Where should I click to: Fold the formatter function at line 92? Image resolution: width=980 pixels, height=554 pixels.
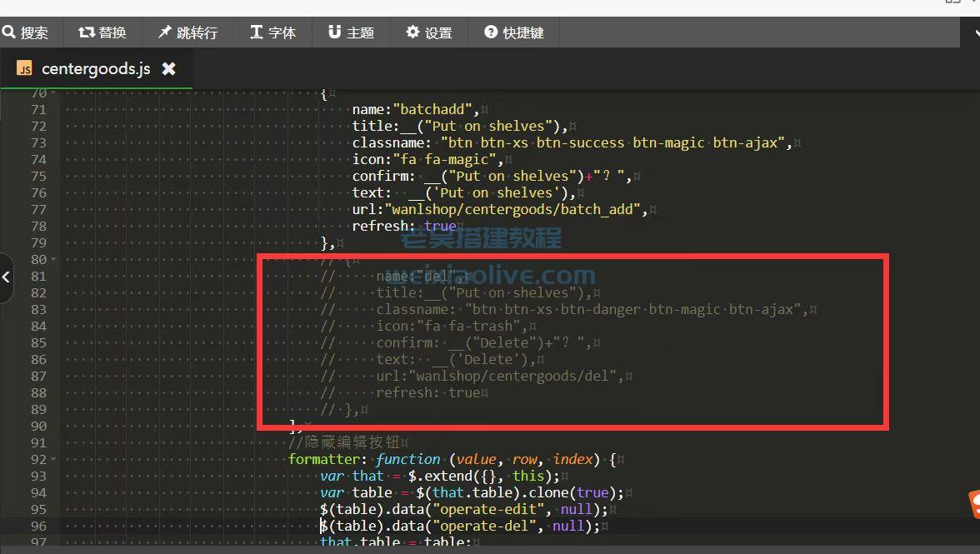(53, 459)
